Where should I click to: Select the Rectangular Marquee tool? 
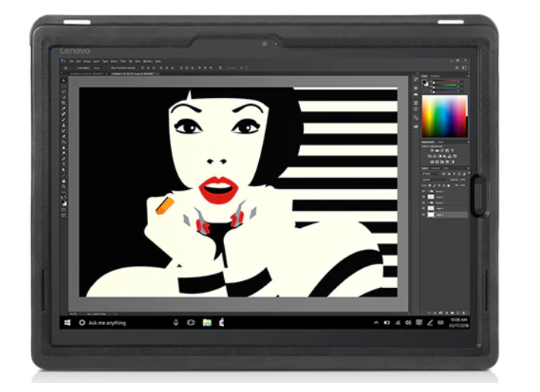(x=64, y=86)
